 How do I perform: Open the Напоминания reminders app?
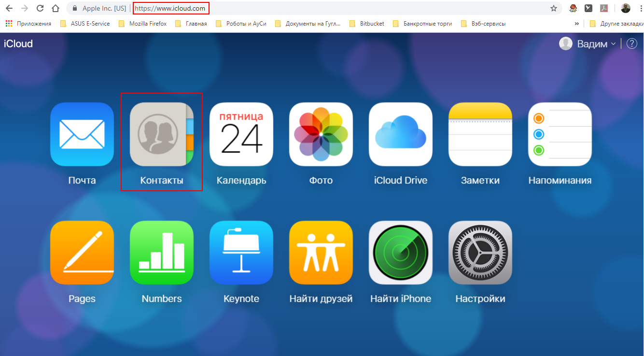560,134
